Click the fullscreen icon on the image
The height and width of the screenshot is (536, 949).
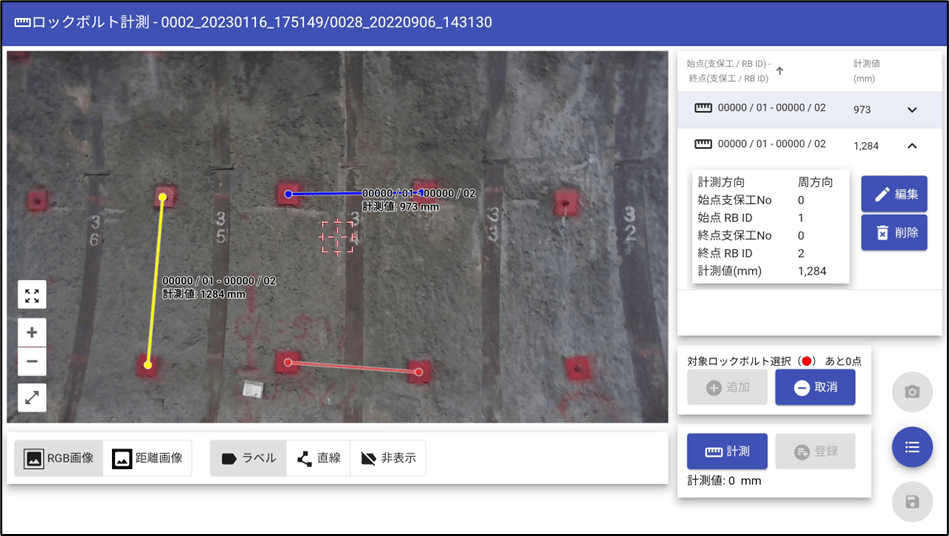(32, 295)
